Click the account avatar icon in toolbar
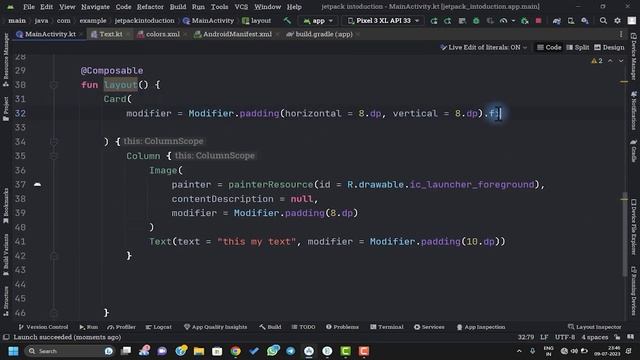Viewport: 640px width, 360px height. pos(631,20)
